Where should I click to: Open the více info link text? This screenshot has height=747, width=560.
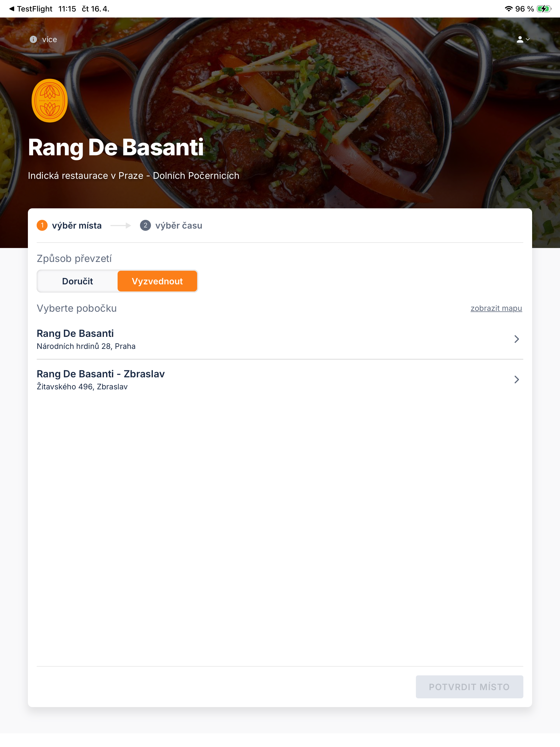[x=49, y=40]
